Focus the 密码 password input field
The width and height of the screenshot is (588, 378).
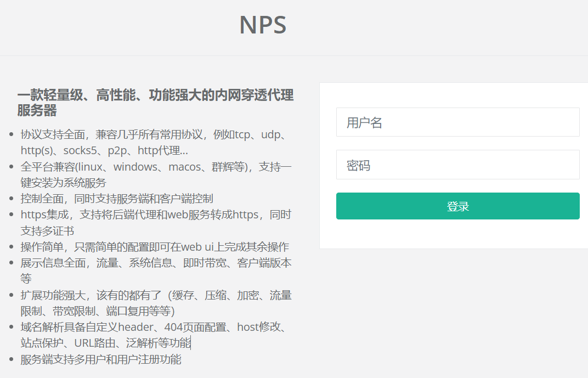tap(457, 165)
